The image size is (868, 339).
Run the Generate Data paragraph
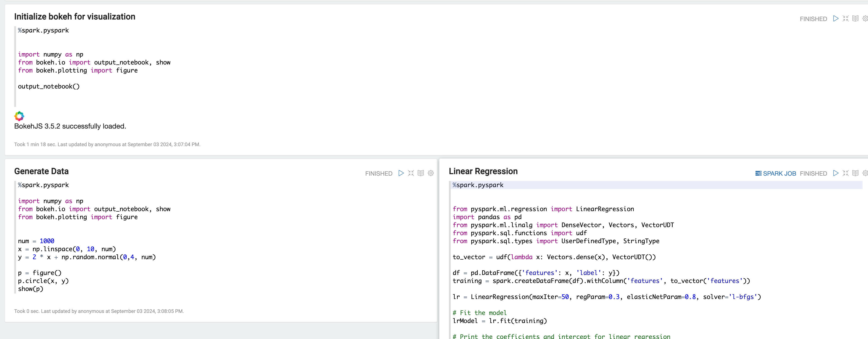(x=401, y=173)
